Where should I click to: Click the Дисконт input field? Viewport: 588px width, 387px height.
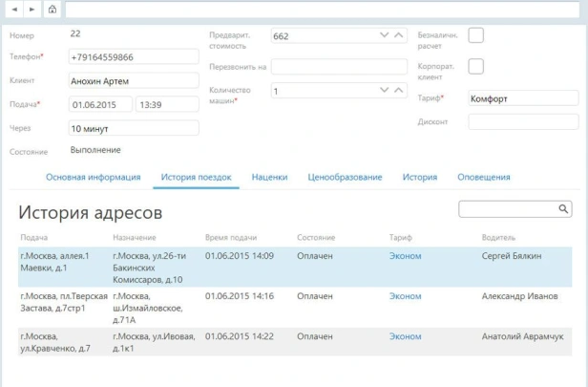522,122
